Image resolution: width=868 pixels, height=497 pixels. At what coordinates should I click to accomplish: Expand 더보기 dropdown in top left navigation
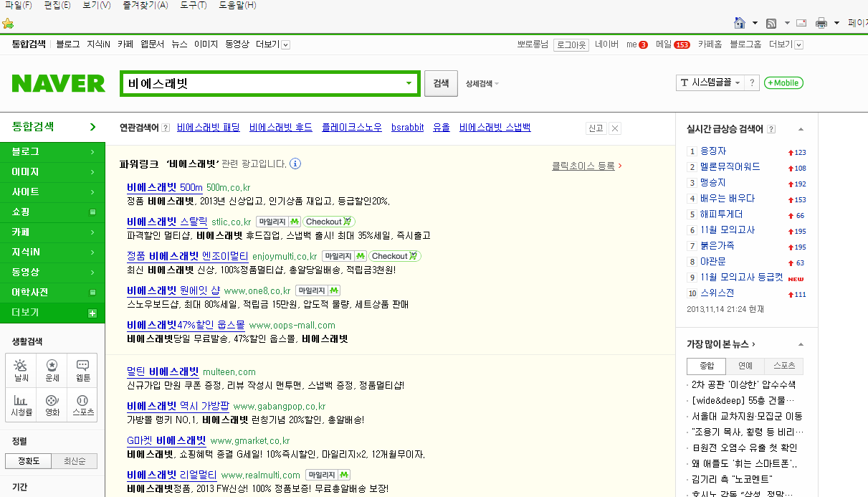[272, 44]
